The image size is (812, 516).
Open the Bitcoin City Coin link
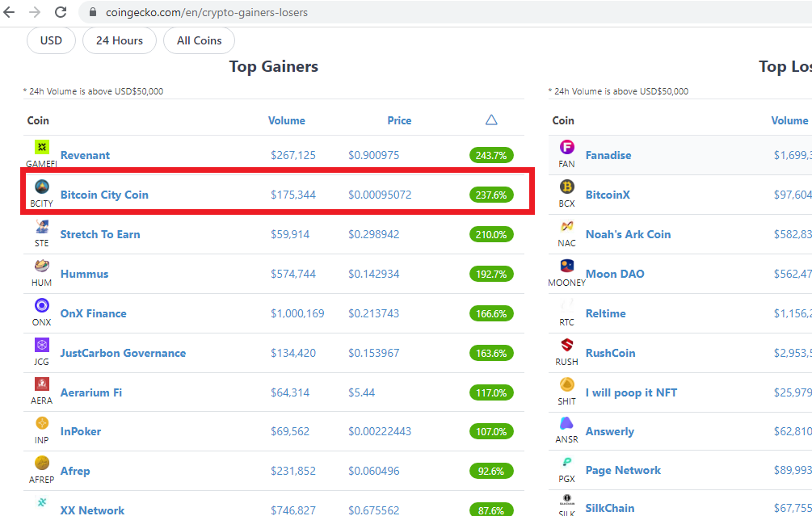tap(104, 195)
